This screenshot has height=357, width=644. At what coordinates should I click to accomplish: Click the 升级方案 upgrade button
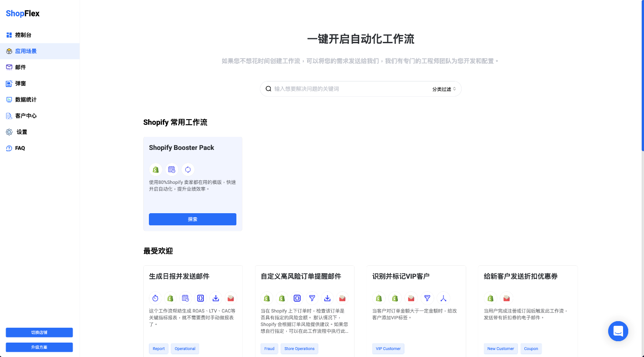(39, 347)
